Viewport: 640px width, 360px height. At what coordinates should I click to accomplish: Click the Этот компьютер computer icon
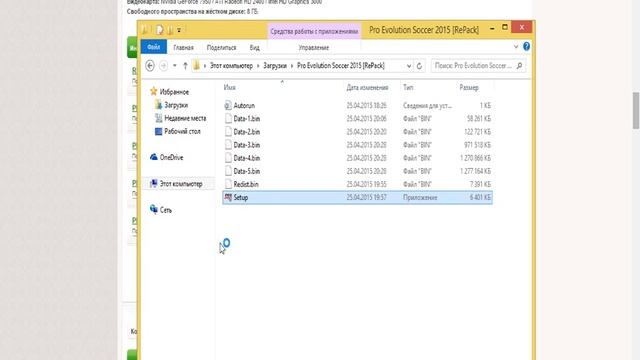pos(153,183)
